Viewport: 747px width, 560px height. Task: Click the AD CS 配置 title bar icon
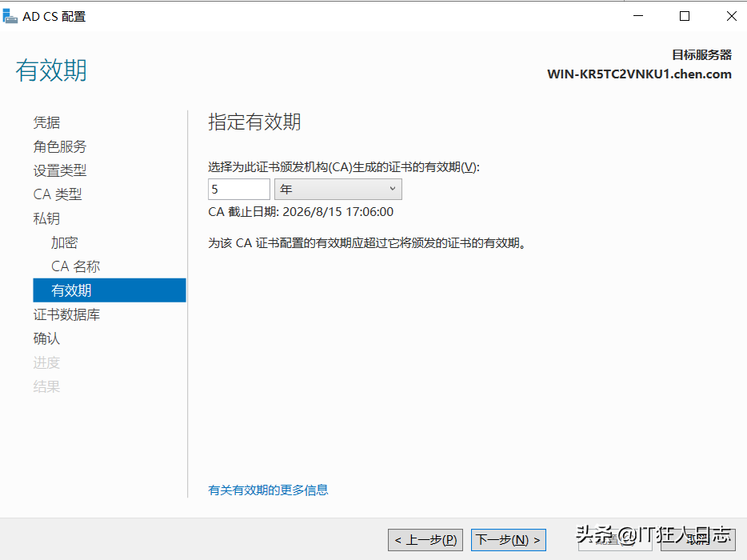coord(10,16)
